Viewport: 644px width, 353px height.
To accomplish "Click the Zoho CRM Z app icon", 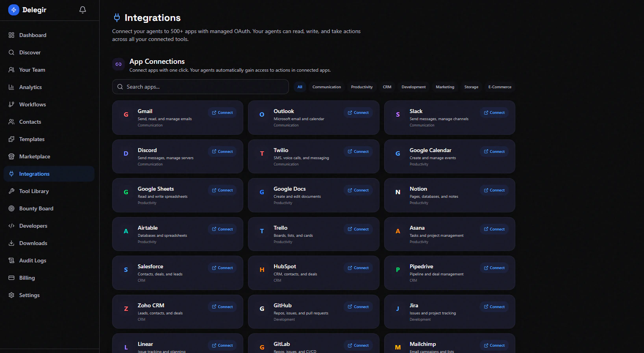I will pos(126,309).
